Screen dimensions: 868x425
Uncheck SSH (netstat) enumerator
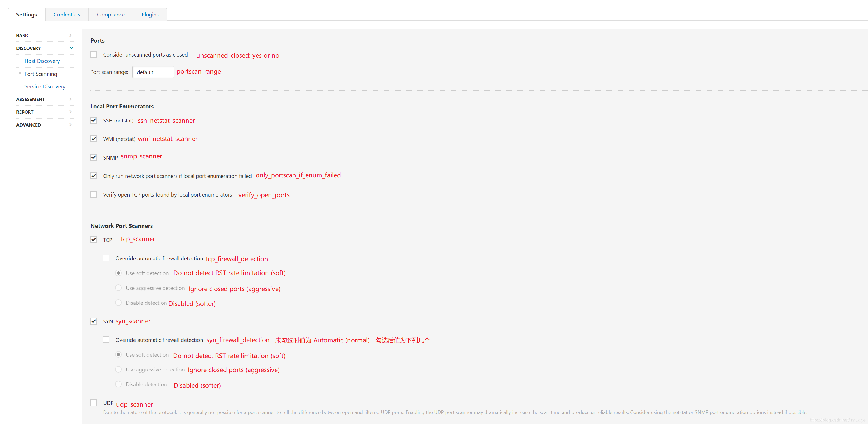[94, 120]
